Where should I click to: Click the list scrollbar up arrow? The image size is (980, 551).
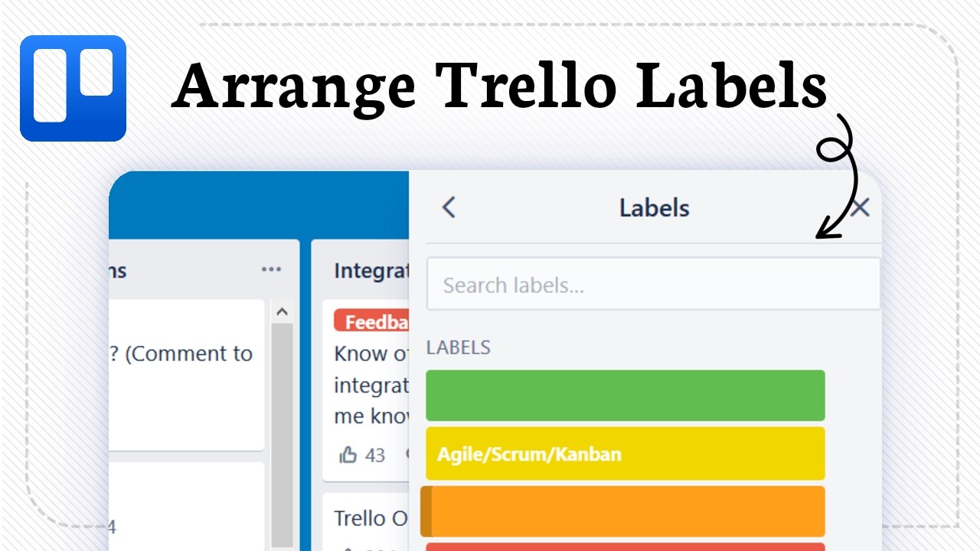[x=282, y=311]
